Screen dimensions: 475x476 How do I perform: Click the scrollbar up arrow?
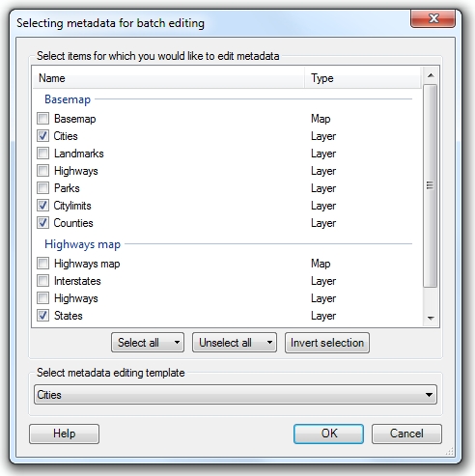coord(431,75)
